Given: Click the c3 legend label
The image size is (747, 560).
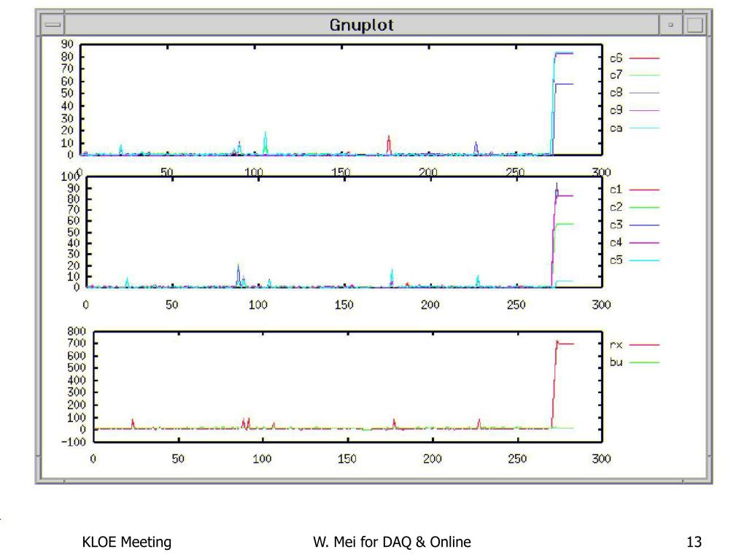Looking at the screenshot, I should point(616,225).
